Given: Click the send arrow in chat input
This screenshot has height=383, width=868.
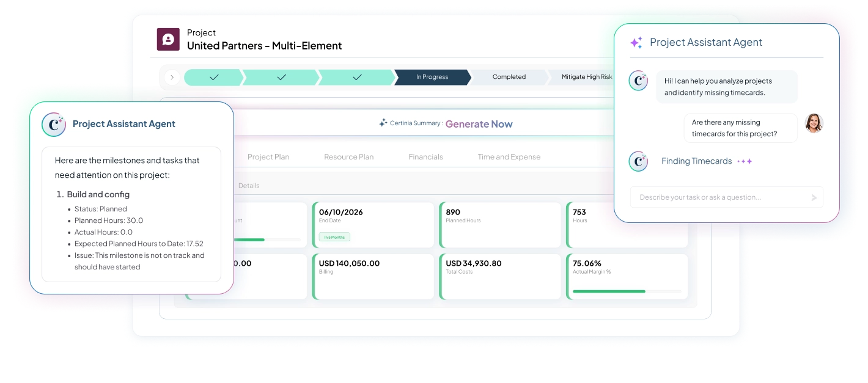Looking at the screenshot, I should 814,197.
